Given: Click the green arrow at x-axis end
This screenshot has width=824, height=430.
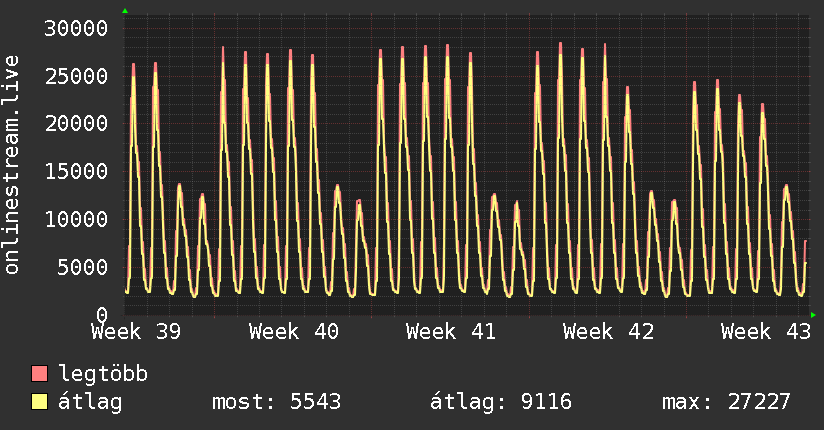Looking at the screenshot, I should 813,315.
